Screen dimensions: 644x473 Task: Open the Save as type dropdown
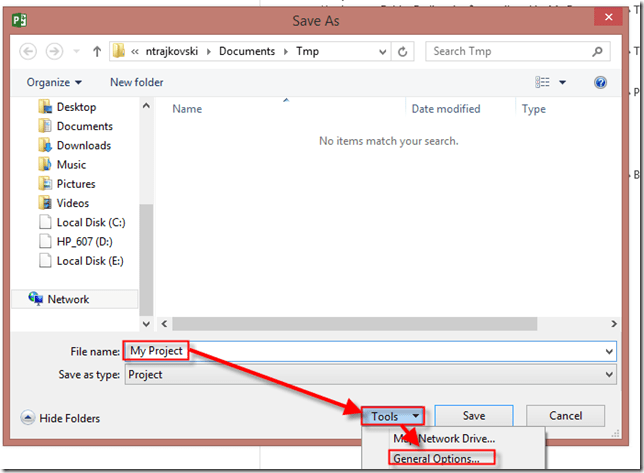click(x=609, y=375)
